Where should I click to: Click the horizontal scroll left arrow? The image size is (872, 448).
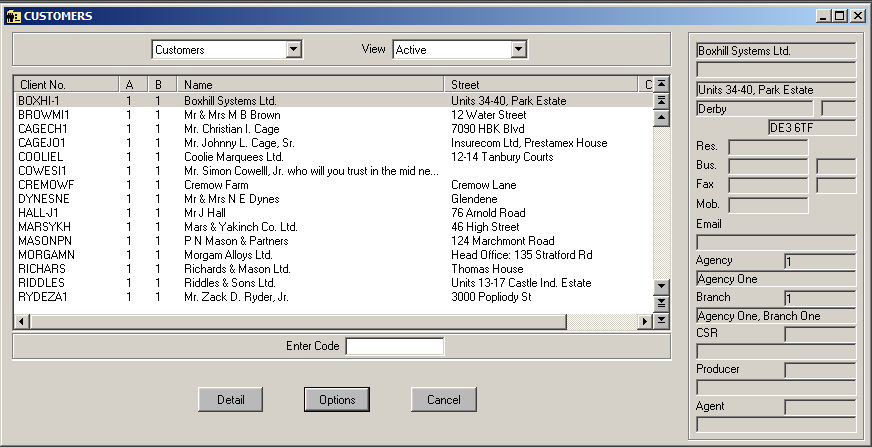point(21,321)
